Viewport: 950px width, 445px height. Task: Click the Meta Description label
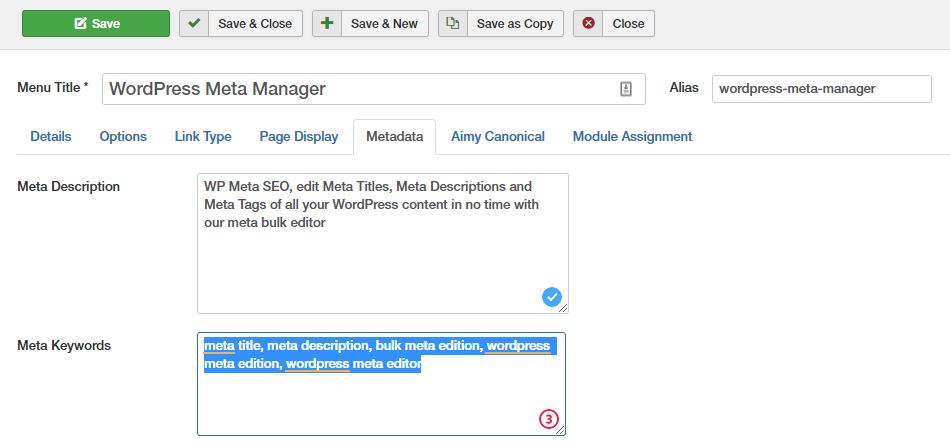coord(68,186)
